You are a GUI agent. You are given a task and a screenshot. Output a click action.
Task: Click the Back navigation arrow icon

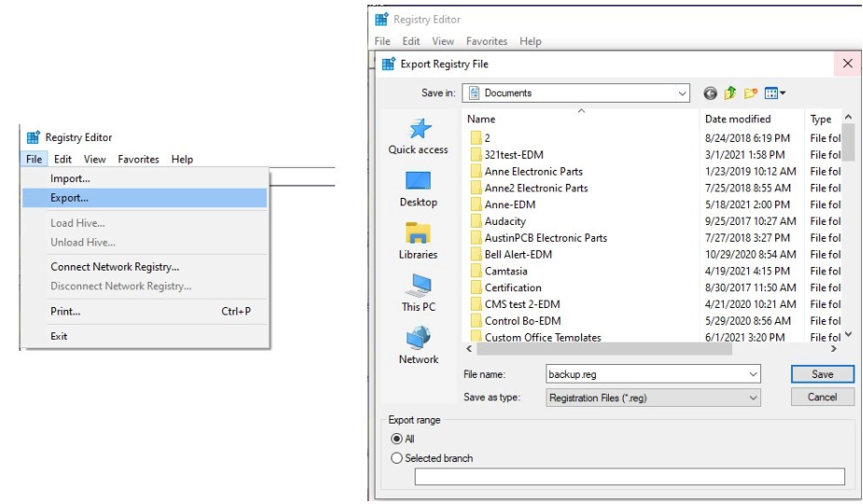pos(711,93)
